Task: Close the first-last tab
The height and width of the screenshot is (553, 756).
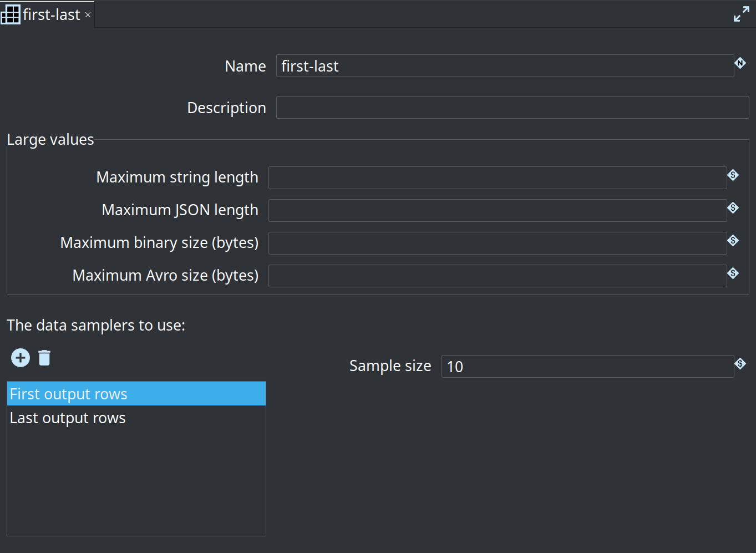Action: click(x=88, y=15)
